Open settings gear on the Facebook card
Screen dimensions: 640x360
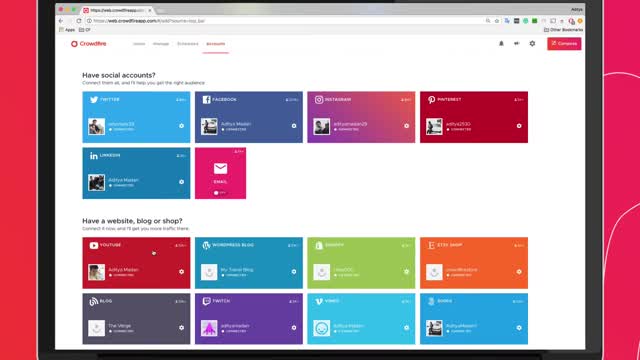294,126
